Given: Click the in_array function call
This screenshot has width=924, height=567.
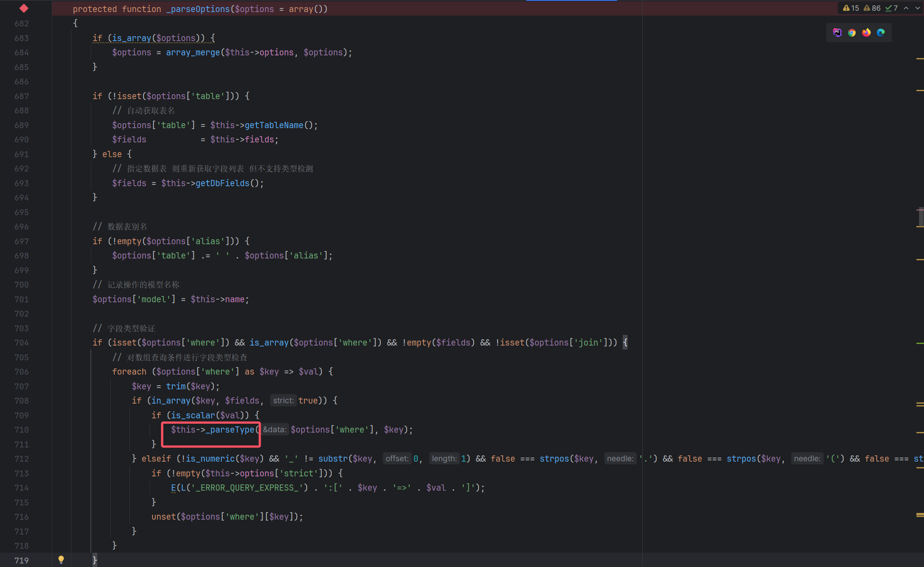Looking at the screenshot, I should (x=171, y=400).
